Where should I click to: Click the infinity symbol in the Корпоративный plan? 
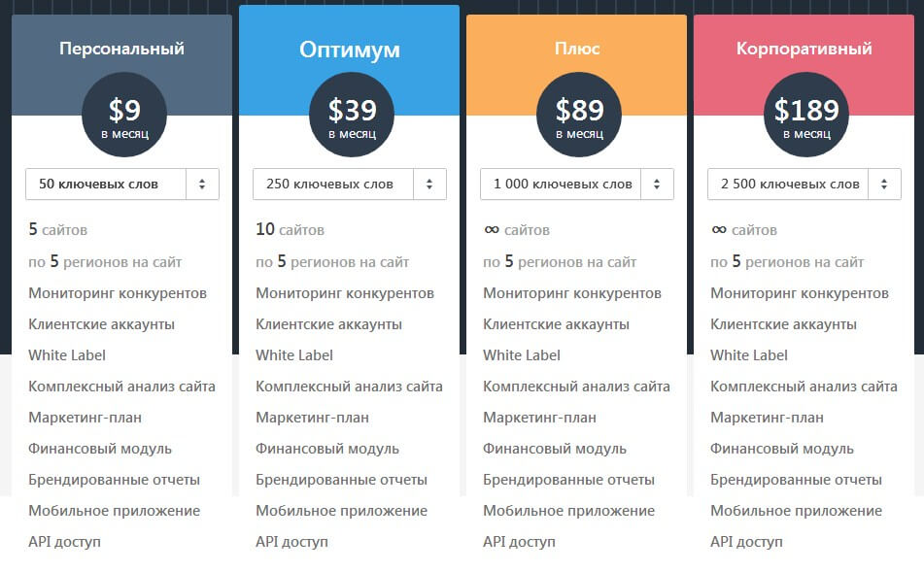pos(719,230)
